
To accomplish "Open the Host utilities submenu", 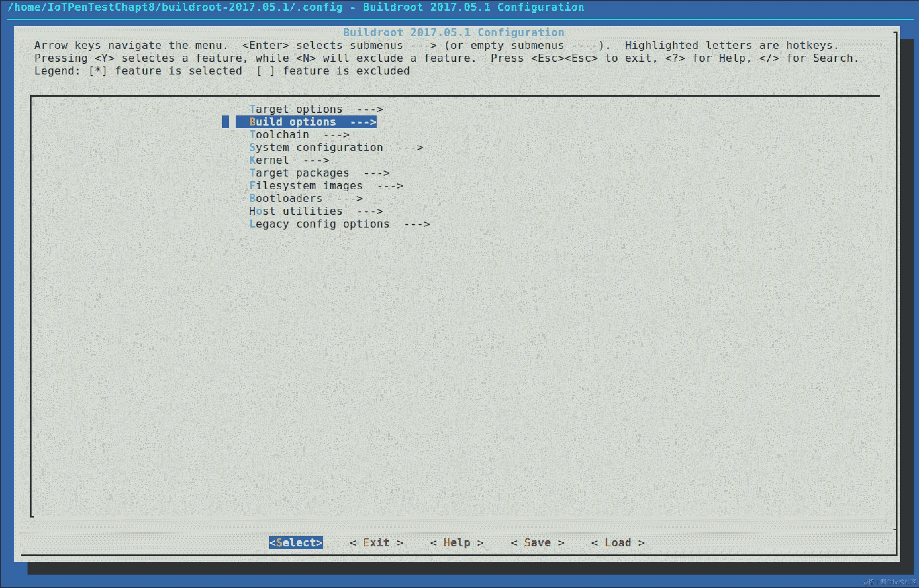I will 316,211.
